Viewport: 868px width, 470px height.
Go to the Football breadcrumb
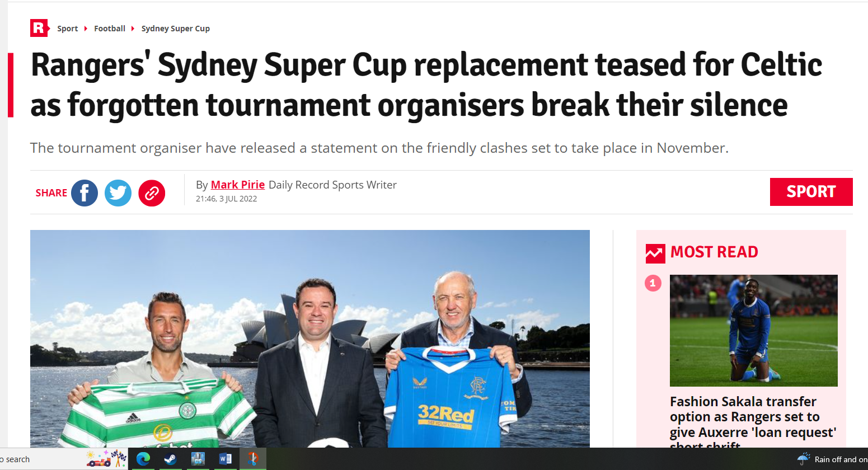[x=110, y=29]
